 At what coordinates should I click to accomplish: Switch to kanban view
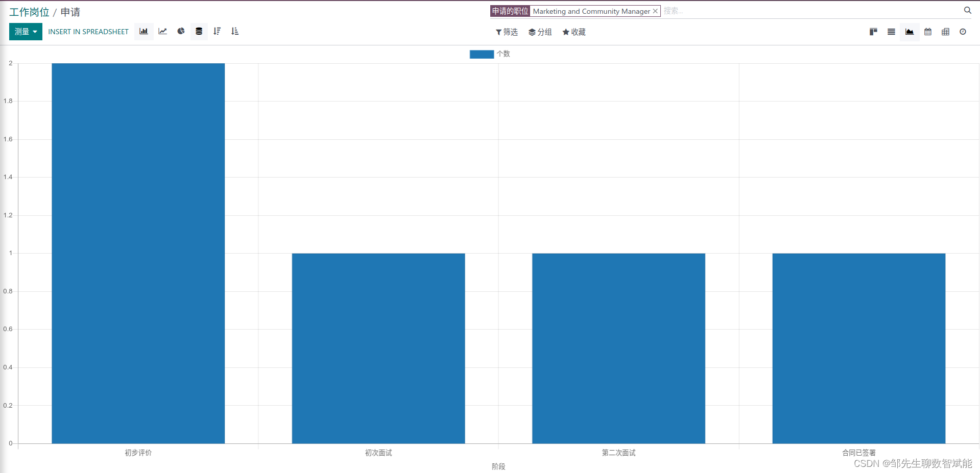coord(873,32)
